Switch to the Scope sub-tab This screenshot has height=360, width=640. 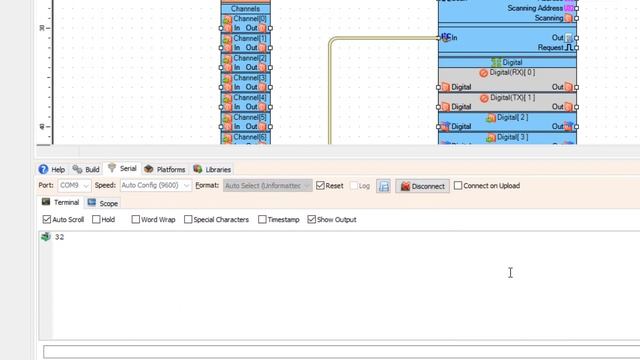pyautogui.click(x=103, y=203)
